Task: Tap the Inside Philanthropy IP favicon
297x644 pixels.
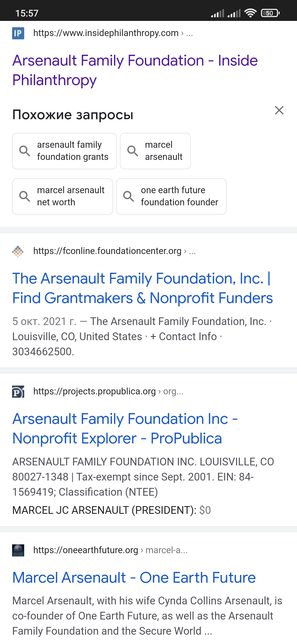Action: (x=18, y=33)
